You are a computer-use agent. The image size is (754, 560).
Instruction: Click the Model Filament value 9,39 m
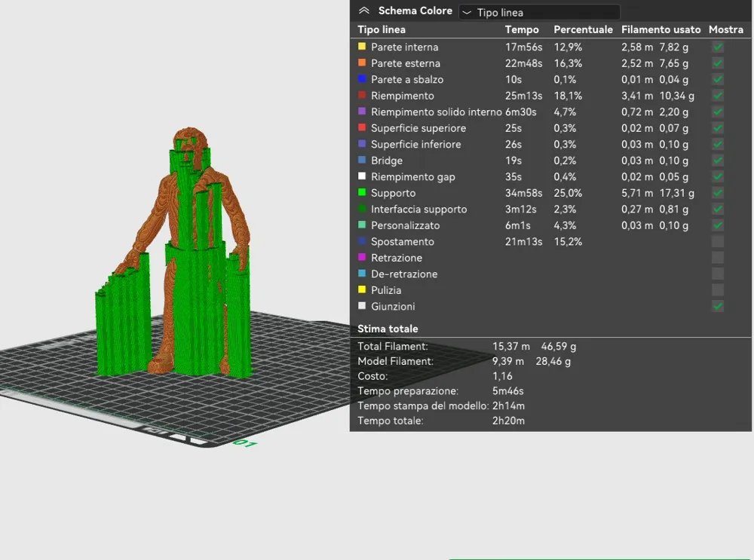coord(507,362)
